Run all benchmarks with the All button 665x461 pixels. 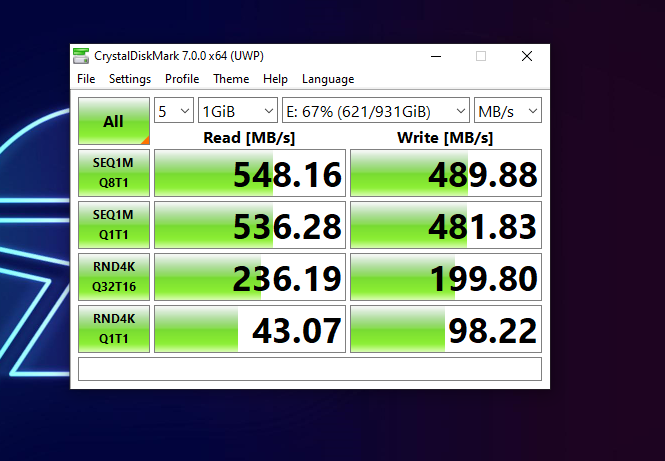pyautogui.click(x=114, y=121)
